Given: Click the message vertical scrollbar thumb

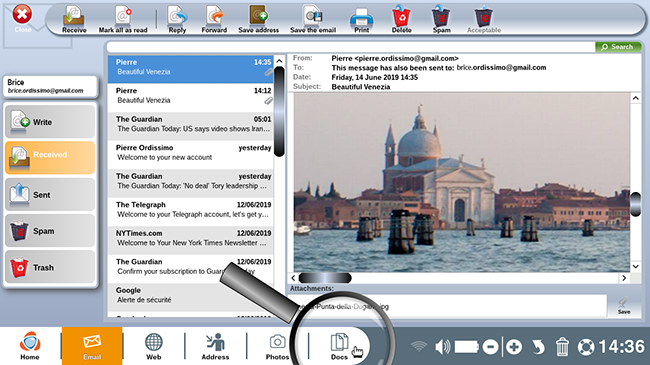Looking at the screenshot, I should (x=635, y=204).
